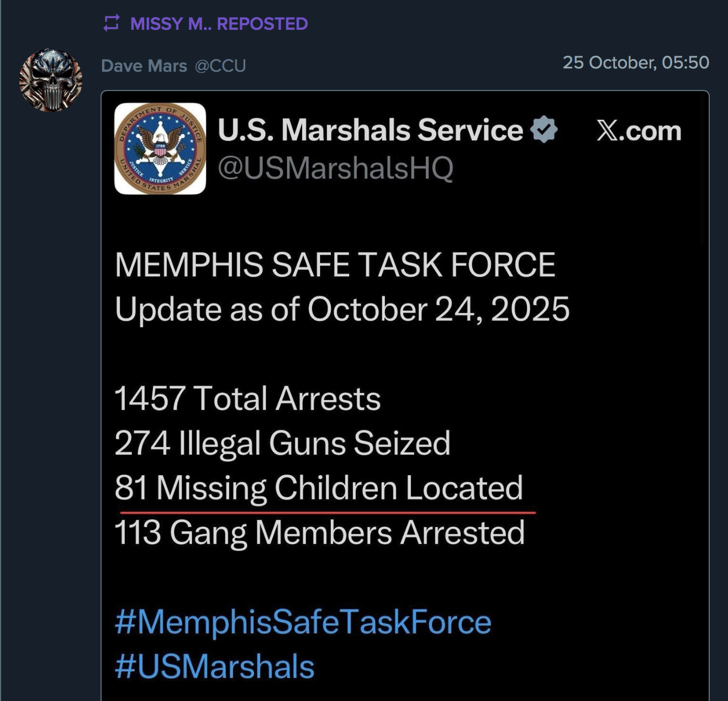Open the MISSY M.. REPOSTED link
The image size is (728, 701).
click(x=219, y=24)
